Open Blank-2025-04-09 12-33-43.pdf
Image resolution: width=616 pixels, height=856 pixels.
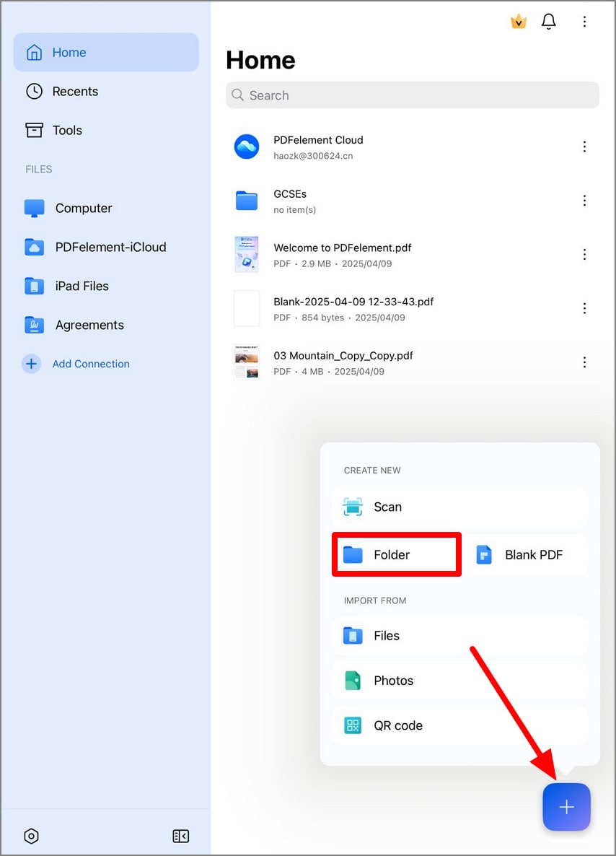coord(413,308)
